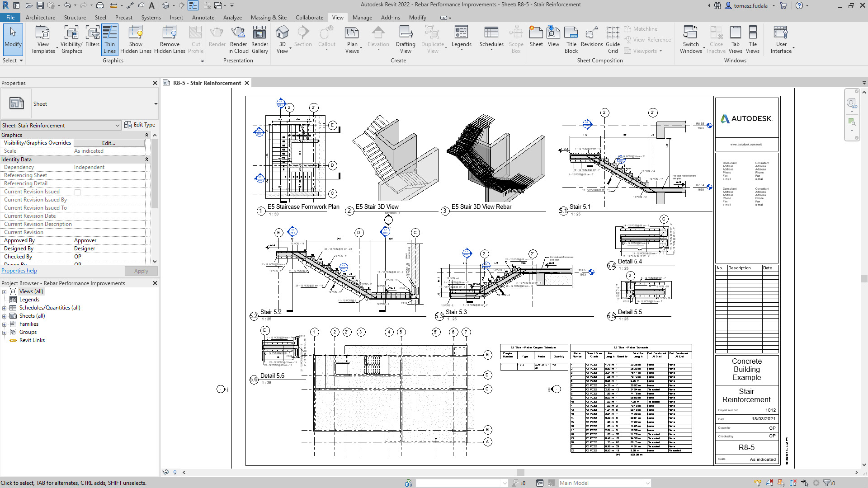Toggle Select Links in status bar
The height and width of the screenshot is (488, 868).
(x=758, y=483)
